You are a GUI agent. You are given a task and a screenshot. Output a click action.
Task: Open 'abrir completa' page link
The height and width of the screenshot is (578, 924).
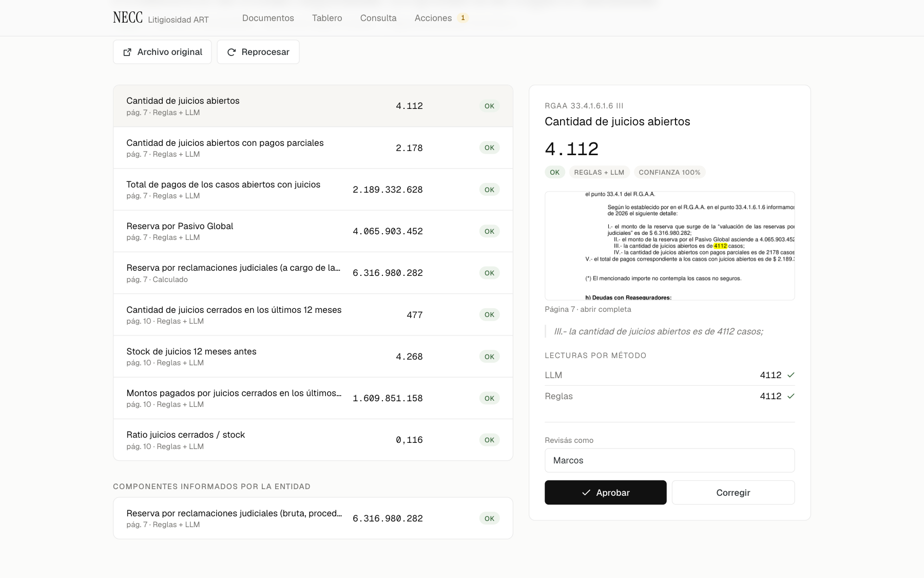pos(606,309)
